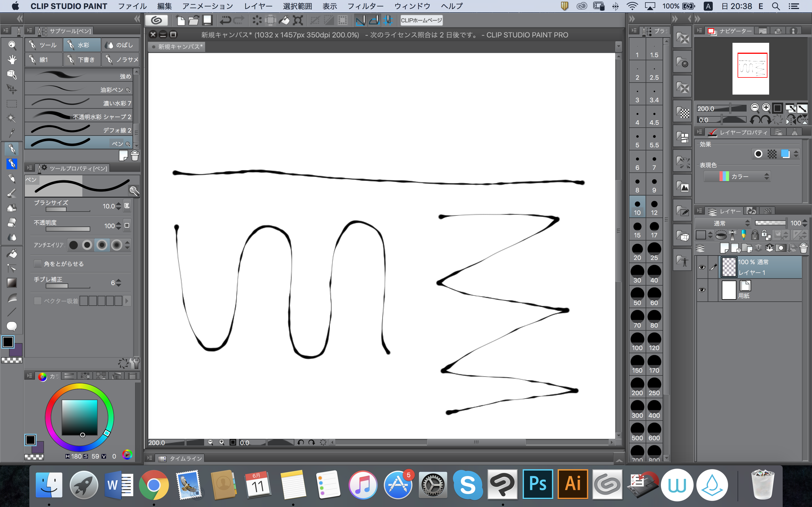Select the Balloon tool
The width and height of the screenshot is (812, 507).
point(12,326)
